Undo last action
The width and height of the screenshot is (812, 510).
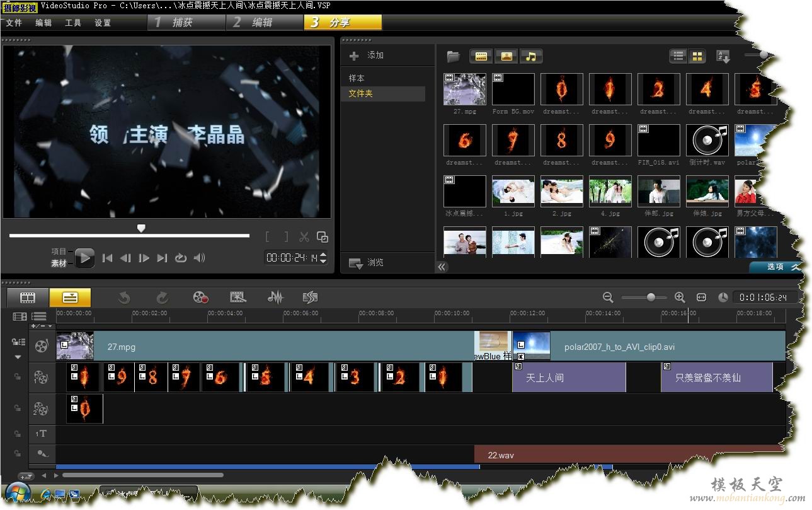[124, 298]
